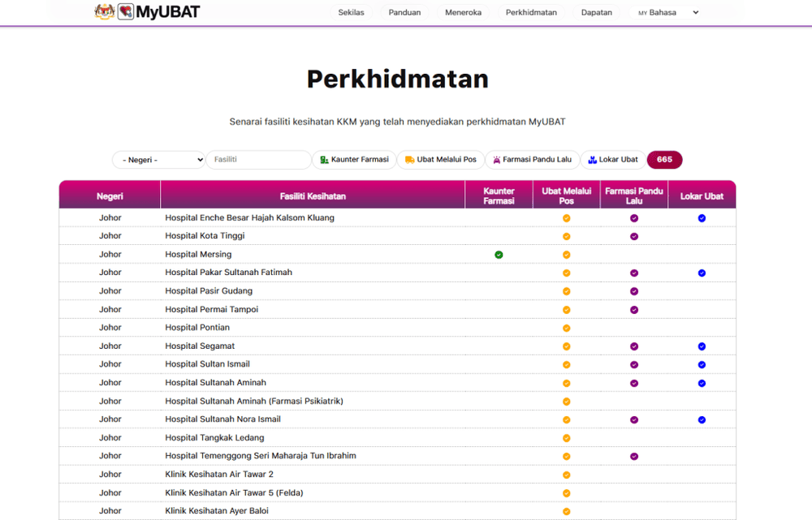Select Hospital Enche Besar Hajah Kalsom Kluang

tap(249, 218)
